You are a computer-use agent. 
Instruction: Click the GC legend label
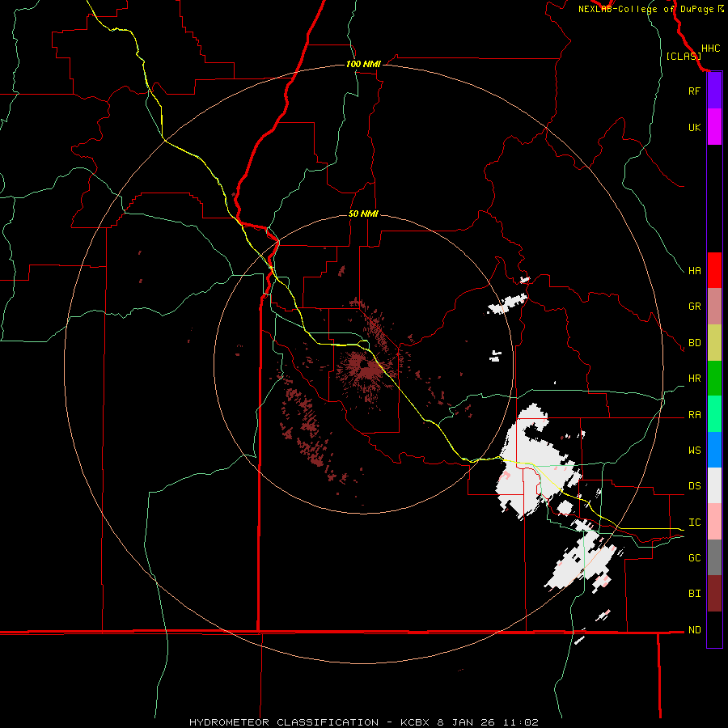click(694, 558)
